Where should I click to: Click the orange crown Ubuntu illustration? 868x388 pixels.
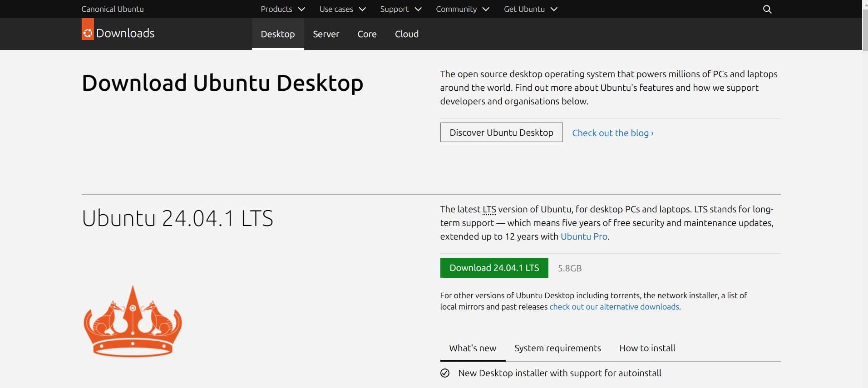(133, 321)
